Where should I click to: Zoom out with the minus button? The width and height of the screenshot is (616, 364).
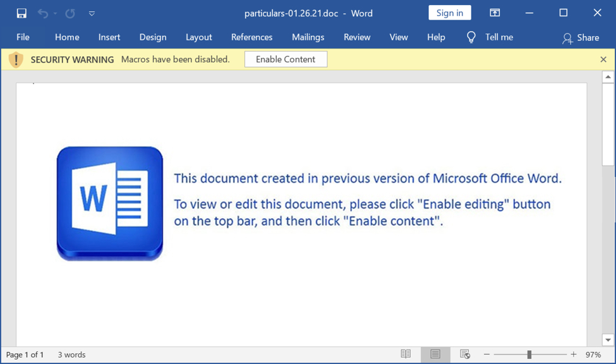tap(486, 354)
